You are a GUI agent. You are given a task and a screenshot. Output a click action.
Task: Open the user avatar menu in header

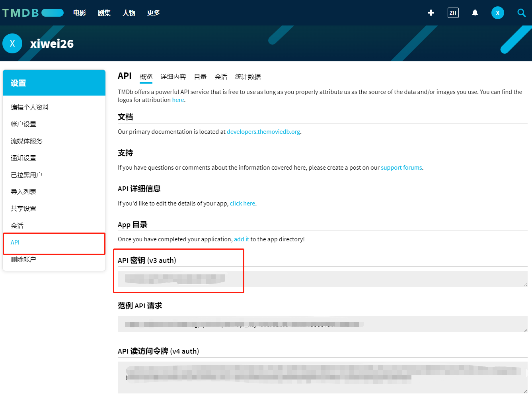point(497,13)
